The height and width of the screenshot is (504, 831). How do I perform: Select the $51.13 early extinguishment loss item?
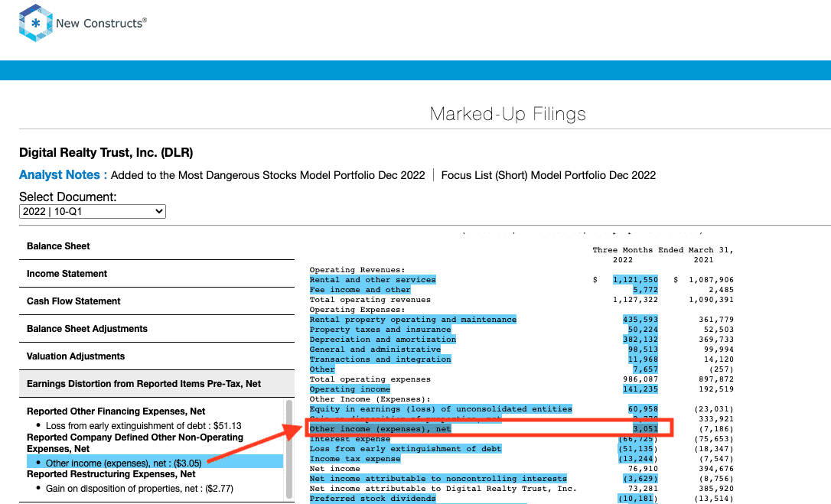click(x=144, y=425)
